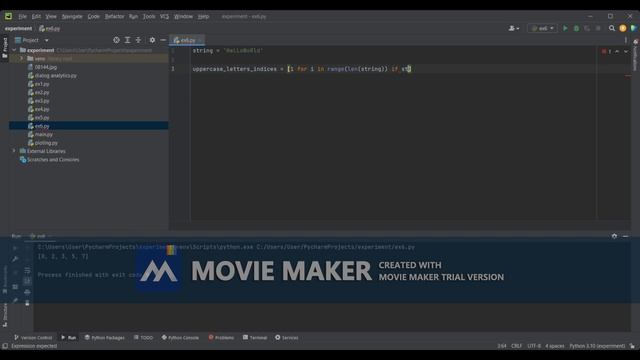Select the ex6 tab in Run panel
Screen dimensions: 640x360
click(40, 236)
